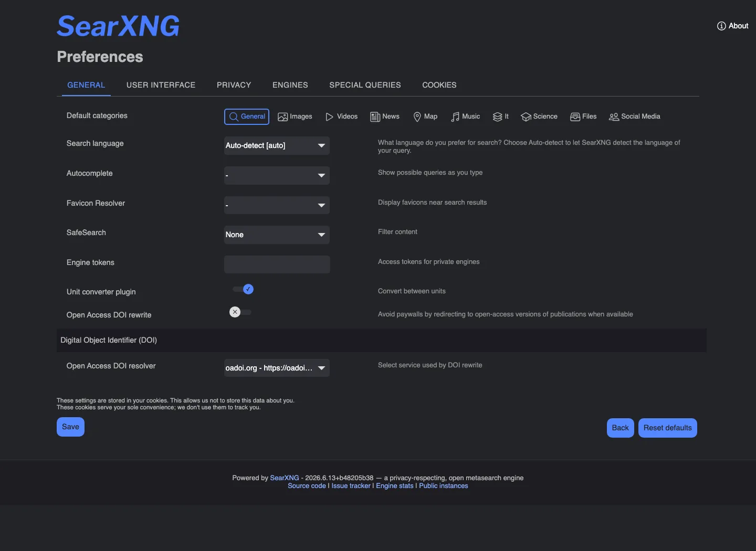Open the Open Access DOI resolver dropdown
The image size is (756, 551).
(277, 368)
